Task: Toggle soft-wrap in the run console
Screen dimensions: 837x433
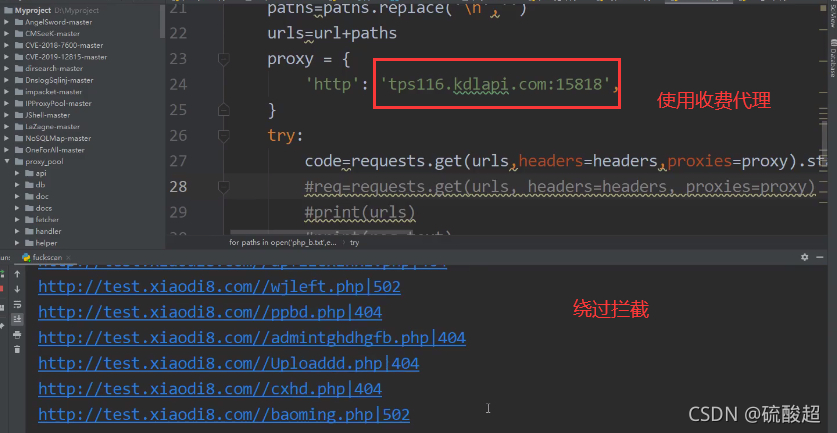Action: (17, 304)
